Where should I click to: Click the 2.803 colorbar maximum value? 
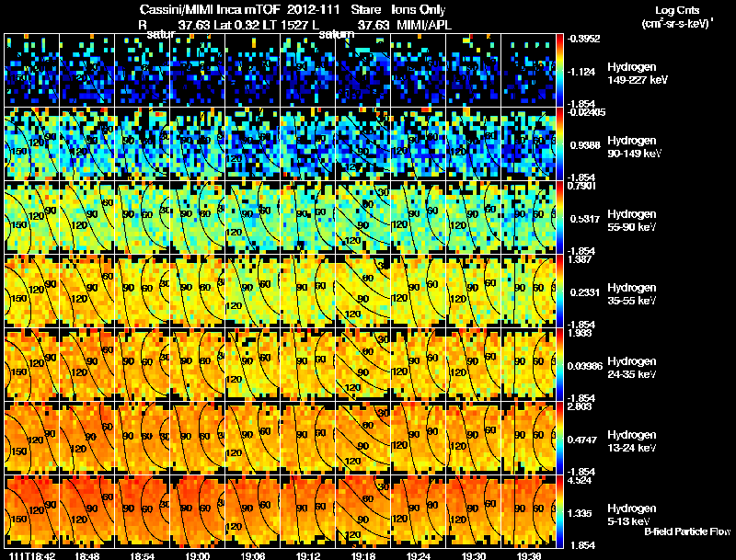(x=581, y=407)
